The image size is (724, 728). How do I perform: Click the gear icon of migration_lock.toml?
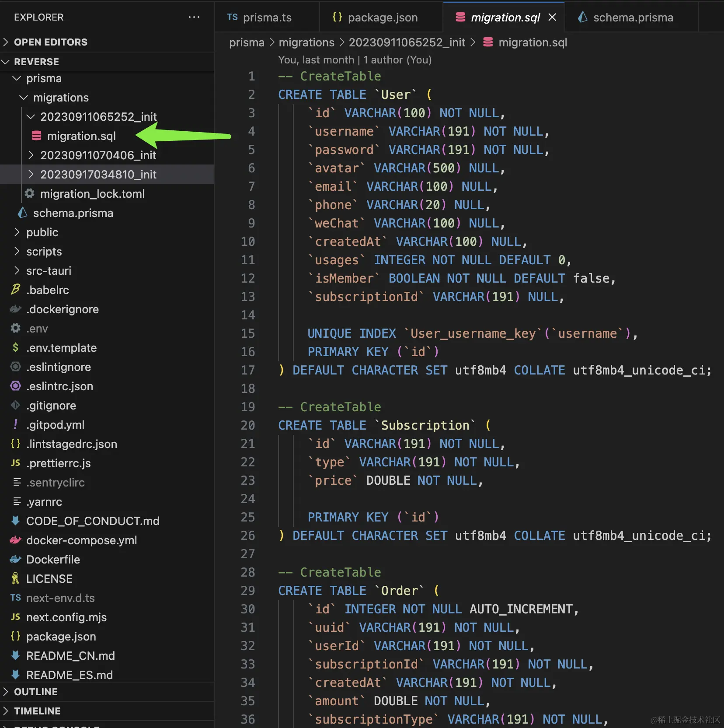pyautogui.click(x=30, y=193)
